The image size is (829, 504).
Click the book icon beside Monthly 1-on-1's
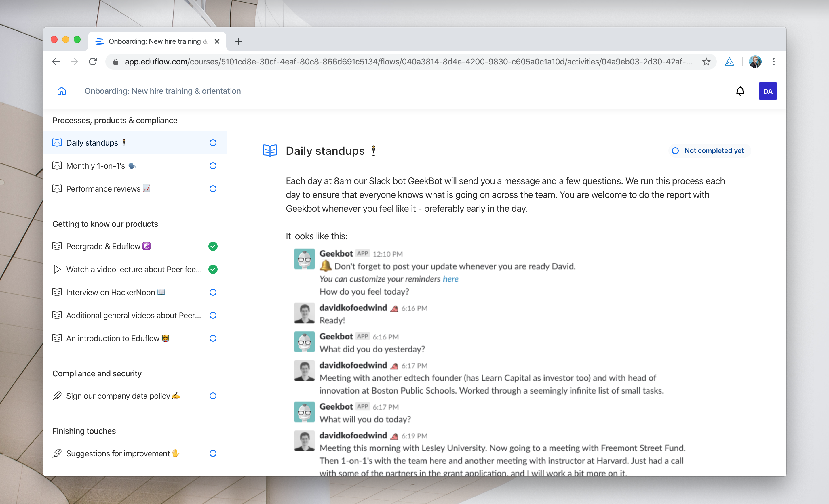(x=57, y=166)
